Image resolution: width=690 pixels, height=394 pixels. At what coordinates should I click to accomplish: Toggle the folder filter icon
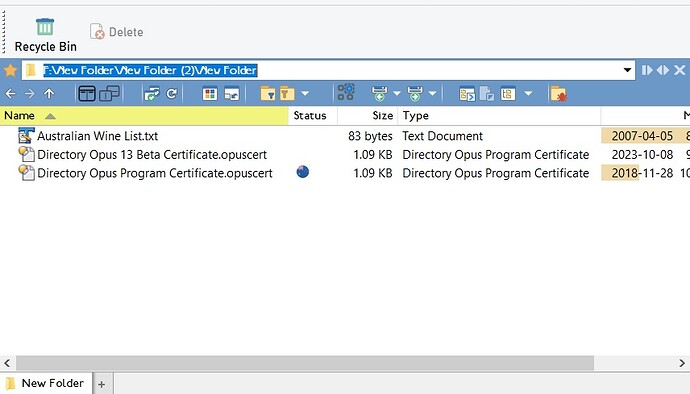point(268,93)
